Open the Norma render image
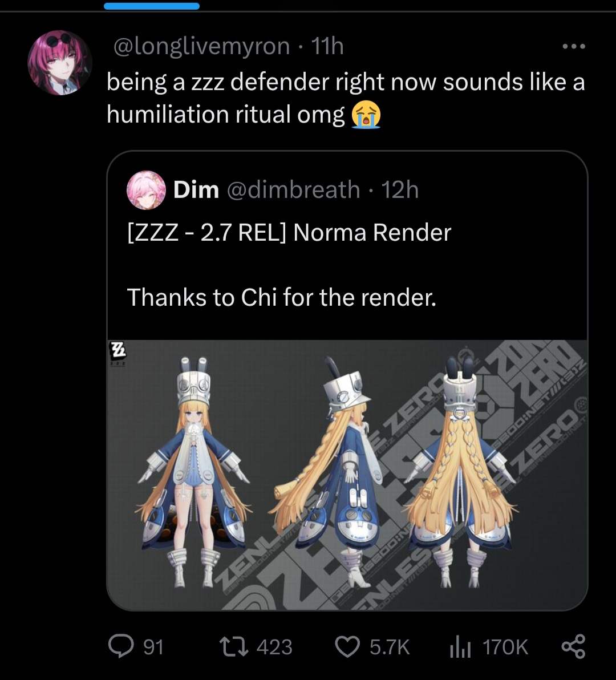 [347, 475]
